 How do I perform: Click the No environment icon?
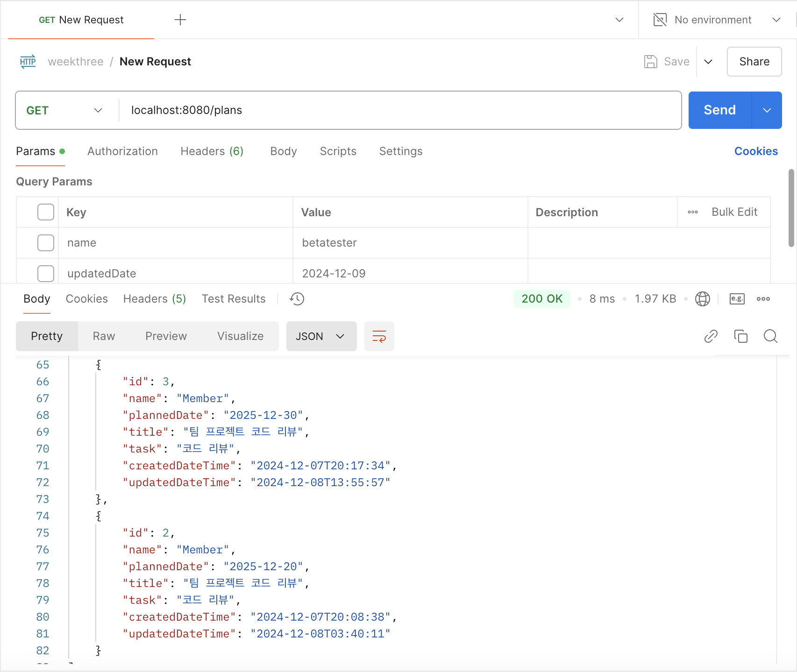(660, 20)
